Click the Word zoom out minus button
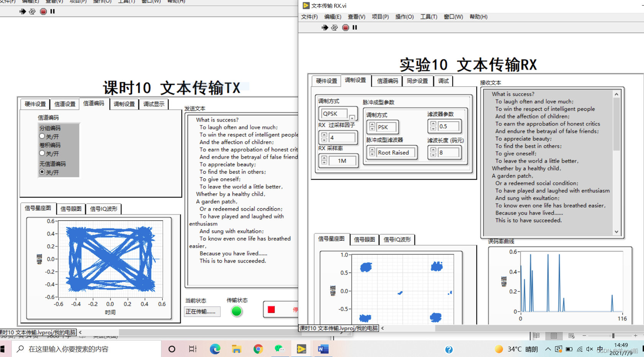Image resolution: width=644 pixels, height=357 pixels. pos(584,336)
